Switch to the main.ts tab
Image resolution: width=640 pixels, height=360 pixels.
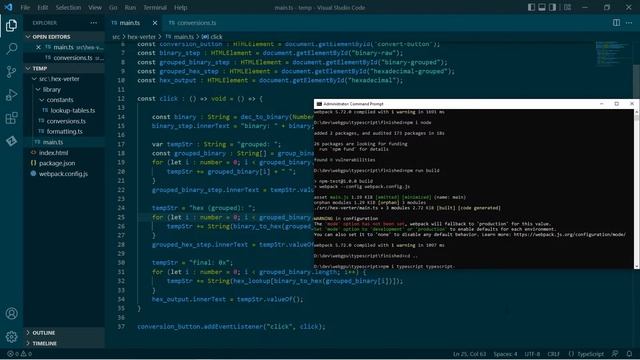pos(130,23)
